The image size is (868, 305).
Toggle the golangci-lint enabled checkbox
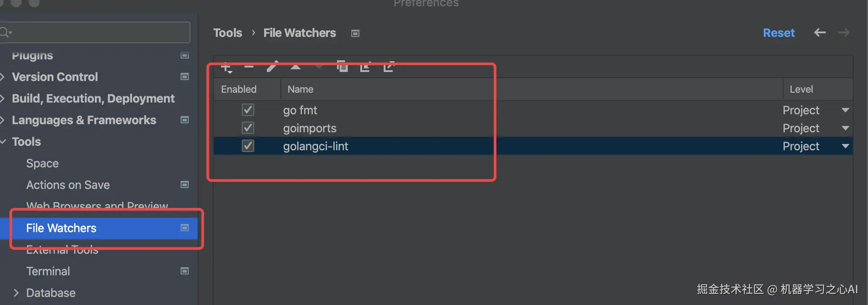point(248,146)
